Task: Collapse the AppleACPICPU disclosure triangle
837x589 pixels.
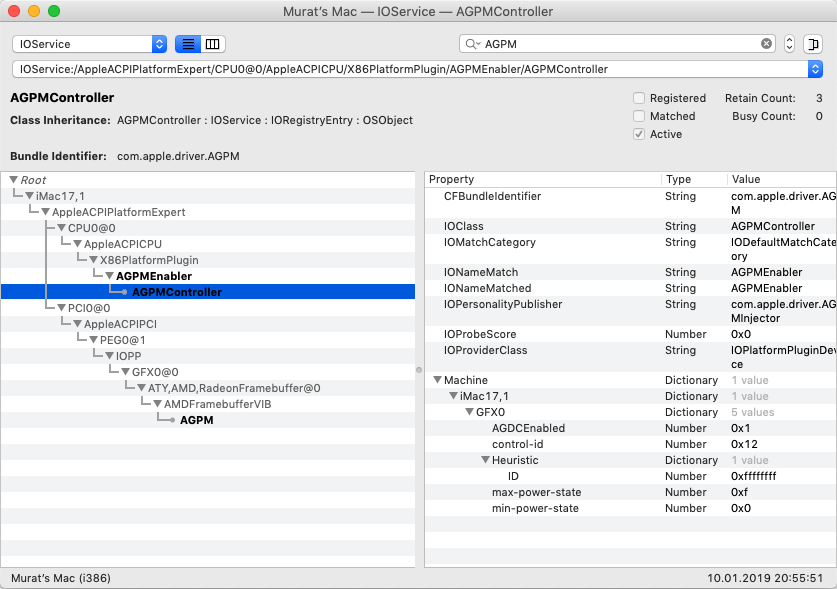Action: coord(78,244)
